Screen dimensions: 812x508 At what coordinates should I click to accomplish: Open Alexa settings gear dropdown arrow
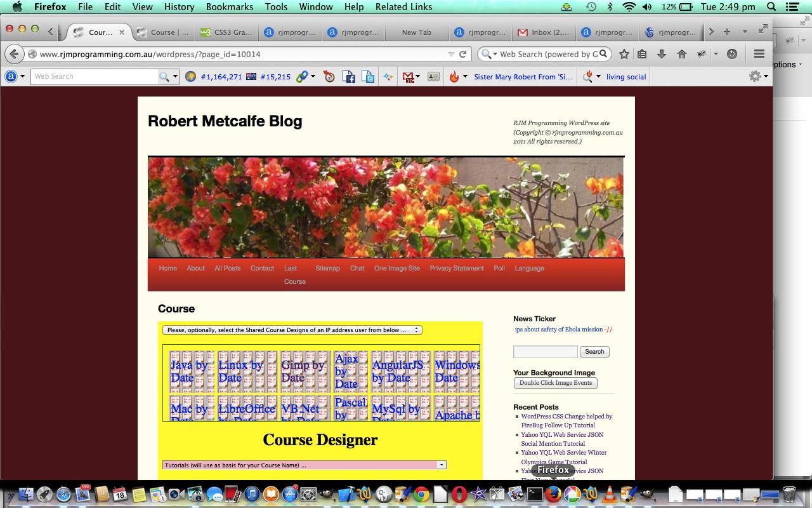tap(766, 77)
